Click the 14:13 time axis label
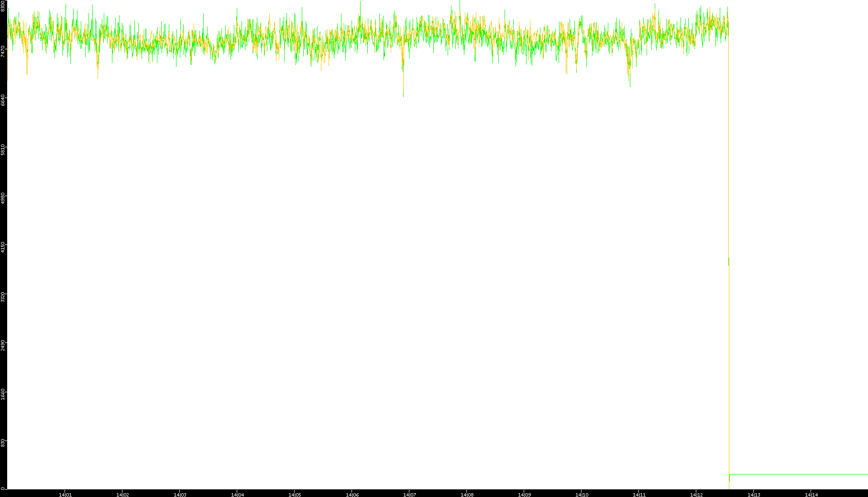The image size is (868, 497). coord(754,495)
